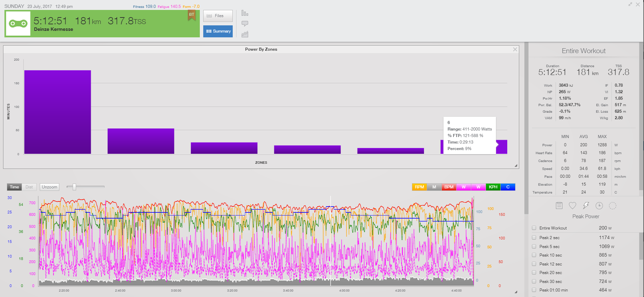Check the Peak 12 sec checkbox
Screen dimensions: 644x297
(534, 264)
